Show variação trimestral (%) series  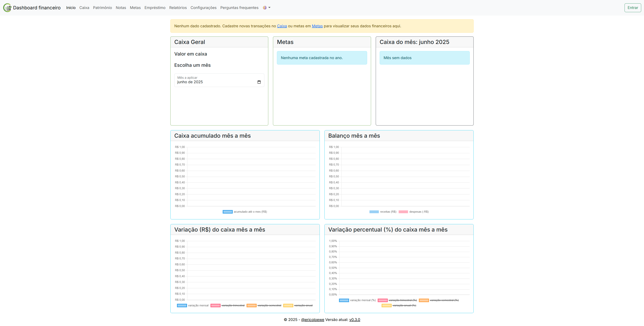[397, 300]
